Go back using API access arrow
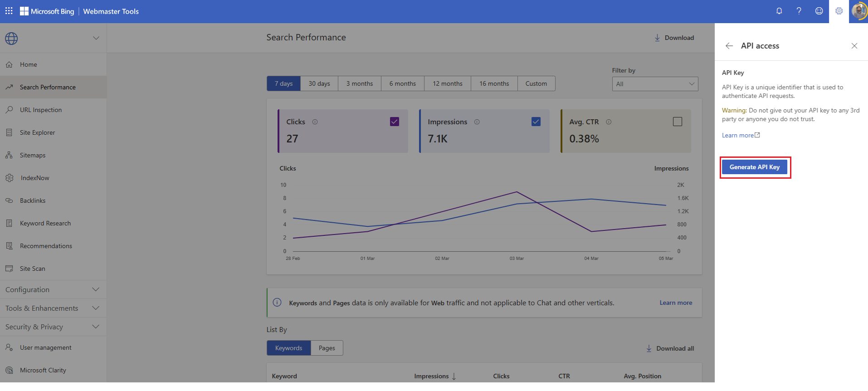The width and height of the screenshot is (868, 391). (729, 46)
